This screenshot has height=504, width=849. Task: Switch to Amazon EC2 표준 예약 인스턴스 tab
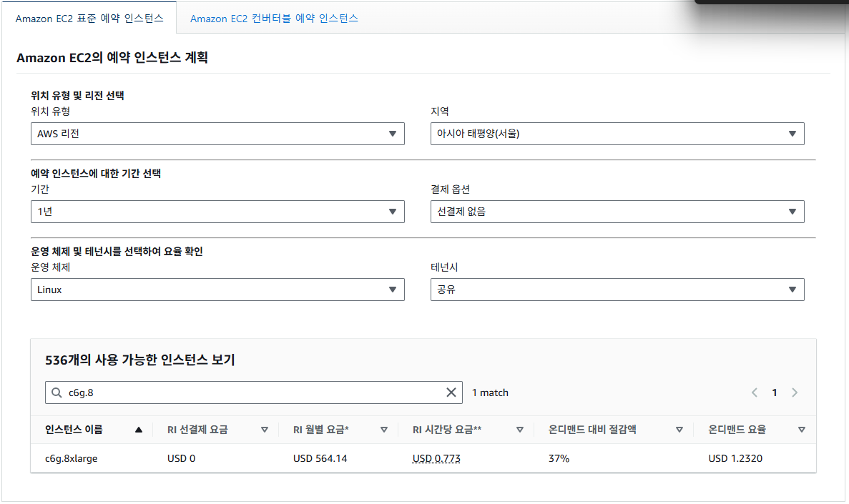(x=89, y=19)
